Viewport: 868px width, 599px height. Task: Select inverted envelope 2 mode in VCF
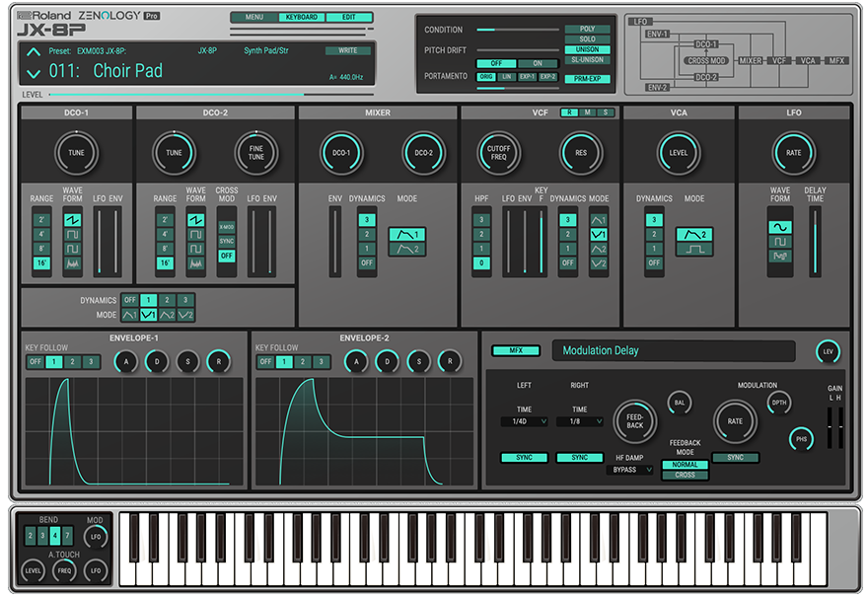tap(599, 263)
